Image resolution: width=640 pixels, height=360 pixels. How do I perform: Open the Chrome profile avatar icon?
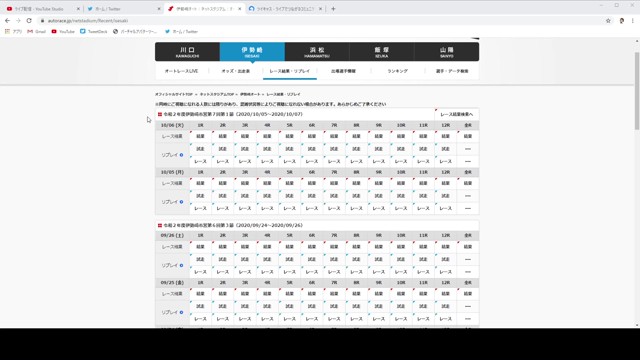click(622, 20)
